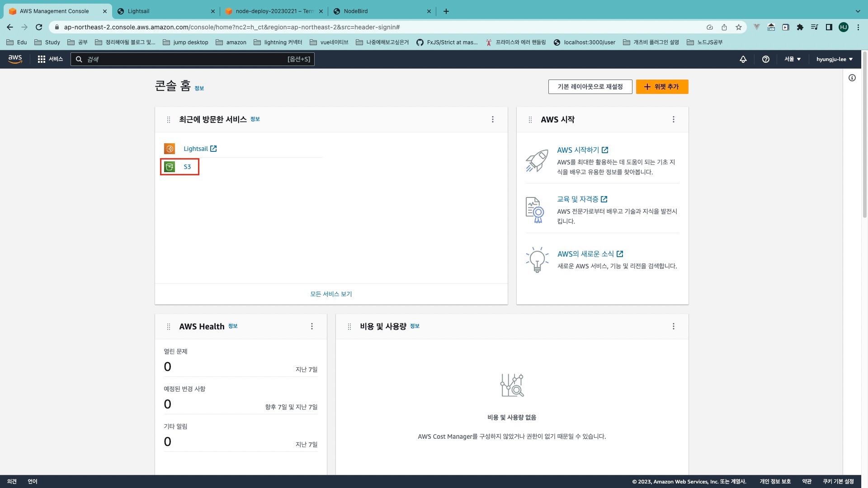Click the certificate icon for 교육 및 자격증

coord(535,210)
